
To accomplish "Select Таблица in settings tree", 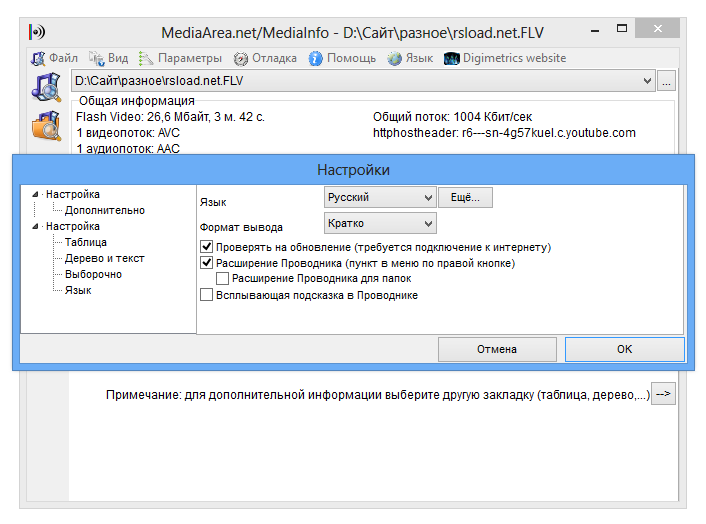I will point(86,242).
